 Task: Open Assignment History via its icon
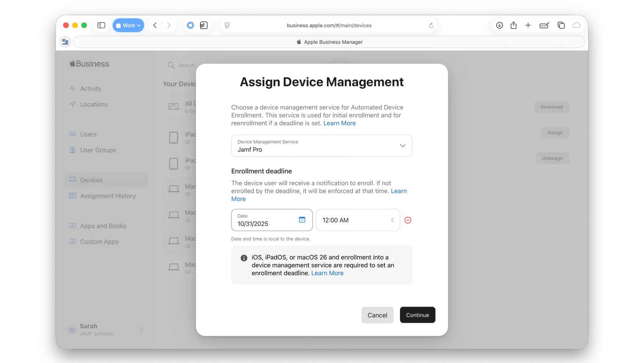[73, 196]
